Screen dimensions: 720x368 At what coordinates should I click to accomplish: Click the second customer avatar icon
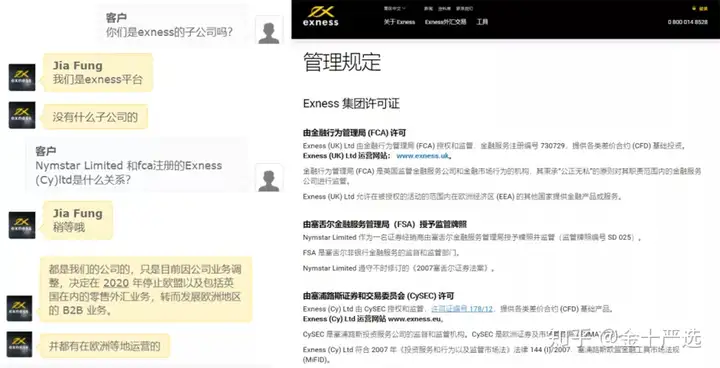pos(269,178)
